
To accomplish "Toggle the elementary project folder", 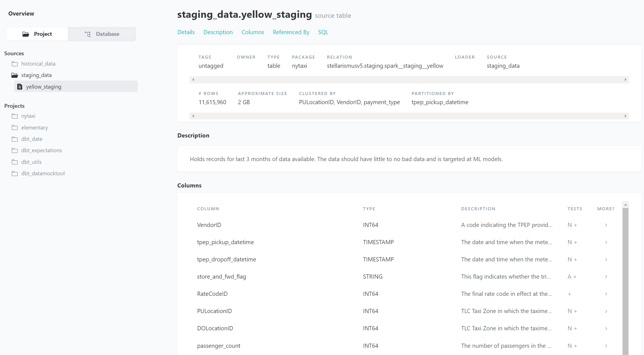I will (x=34, y=127).
